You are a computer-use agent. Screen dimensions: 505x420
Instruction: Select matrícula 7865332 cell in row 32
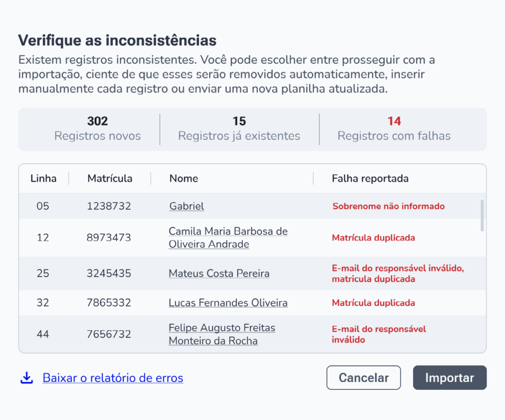pos(109,303)
